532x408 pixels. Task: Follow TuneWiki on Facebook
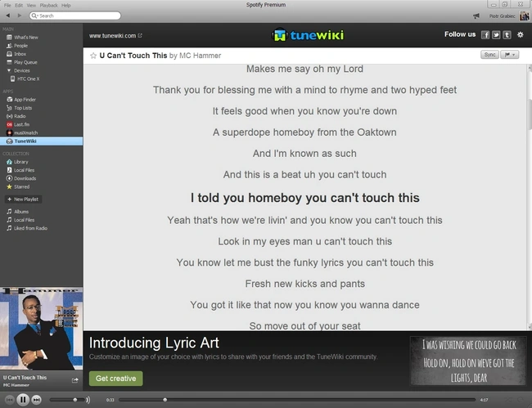485,35
